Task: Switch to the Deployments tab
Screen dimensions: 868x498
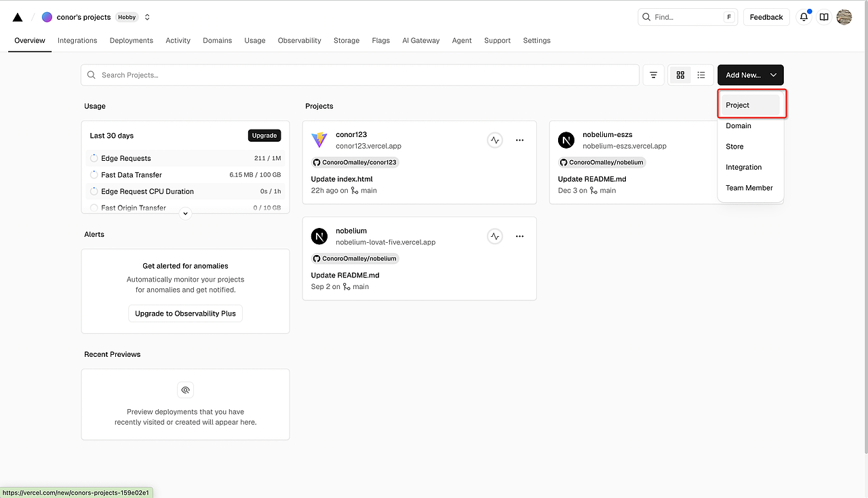Action: click(131, 41)
